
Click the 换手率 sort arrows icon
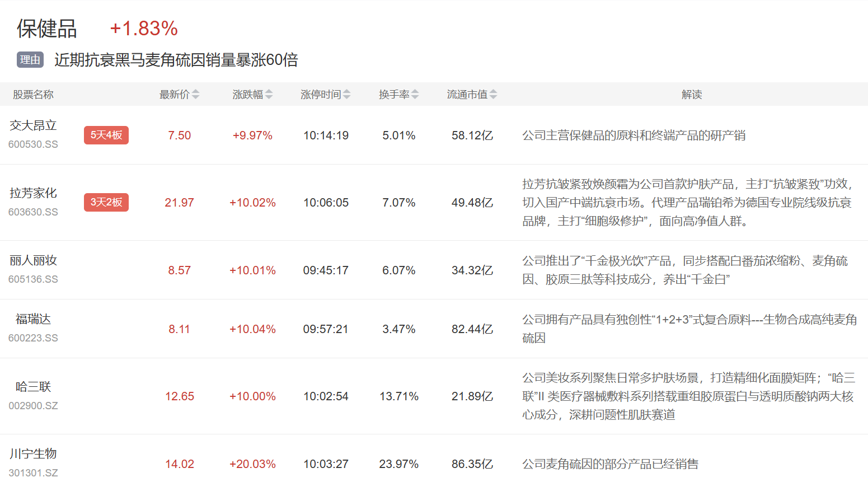click(415, 95)
